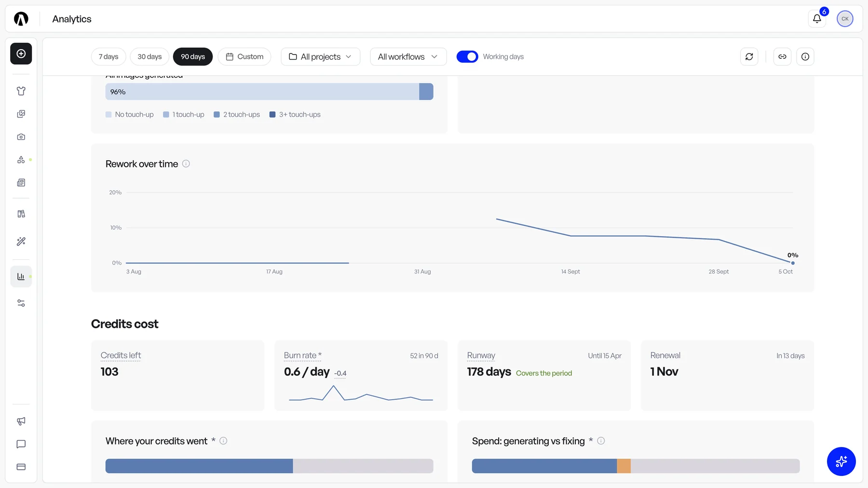This screenshot has width=868, height=488.
Task: Click the sparkle AI assistant button
Action: [x=841, y=461]
